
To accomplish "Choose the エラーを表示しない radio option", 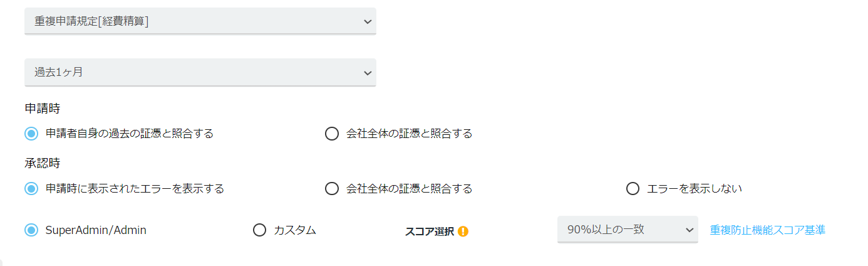I will coord(633,188).
